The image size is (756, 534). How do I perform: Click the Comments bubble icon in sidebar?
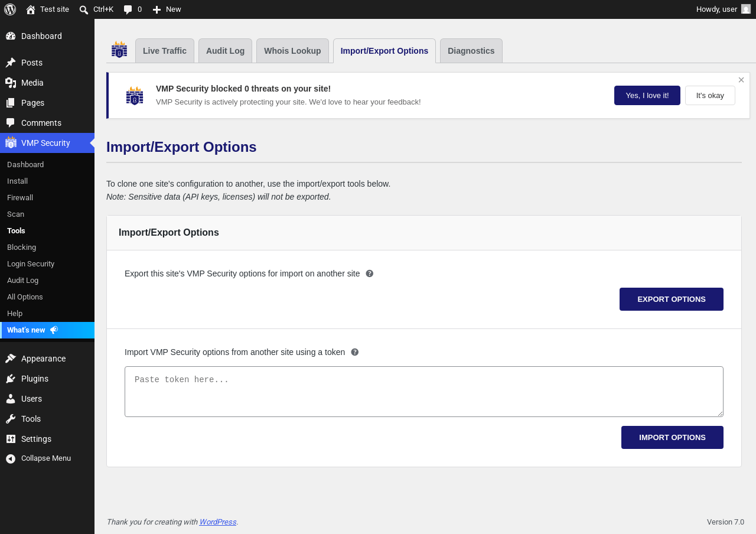coord(11,123)
